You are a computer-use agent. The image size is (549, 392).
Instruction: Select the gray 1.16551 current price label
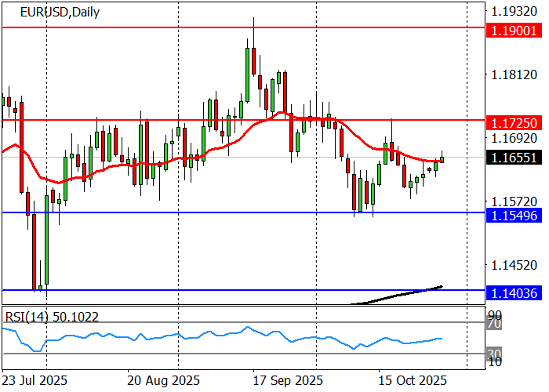click(x=514, y=158)
